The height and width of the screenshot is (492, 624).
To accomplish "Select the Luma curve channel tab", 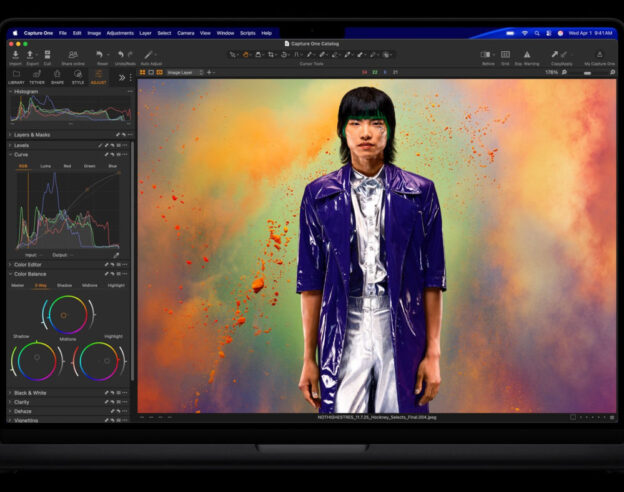I will (45, 166).
